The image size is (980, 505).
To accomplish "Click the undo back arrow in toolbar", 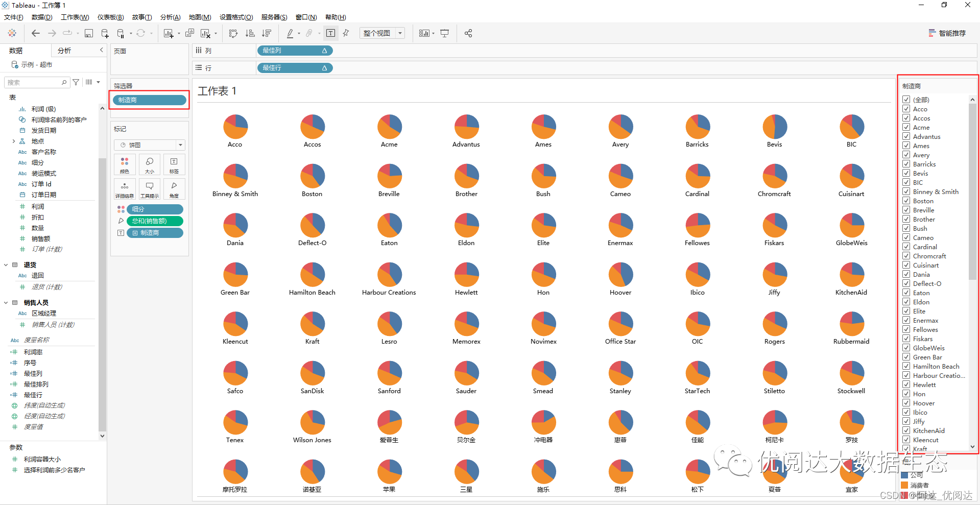I will 35,33.
